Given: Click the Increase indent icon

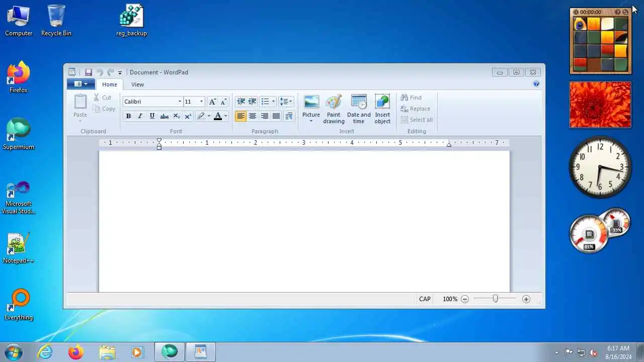Looking at the screenshot, I should (x=252, y=102).
